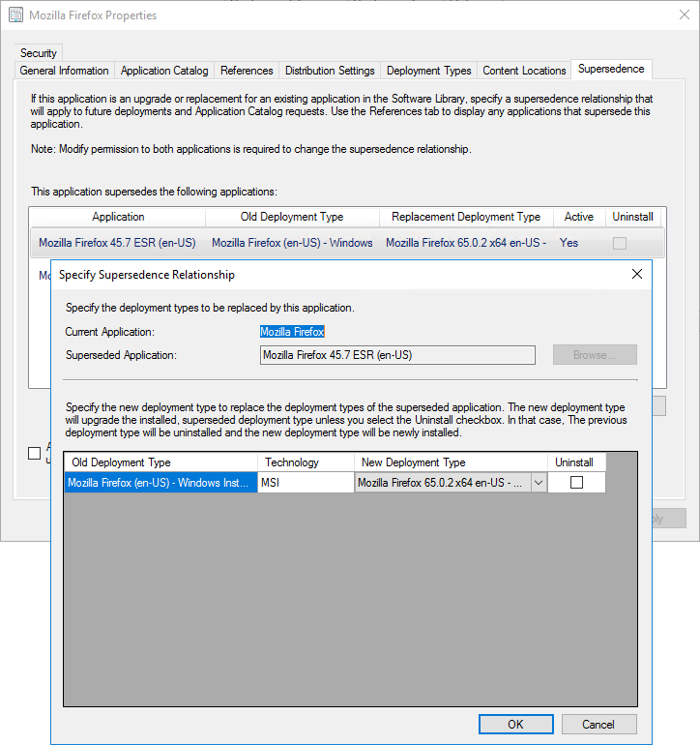Open the Content Locations tab
The image size is (700, 745).
524,71
